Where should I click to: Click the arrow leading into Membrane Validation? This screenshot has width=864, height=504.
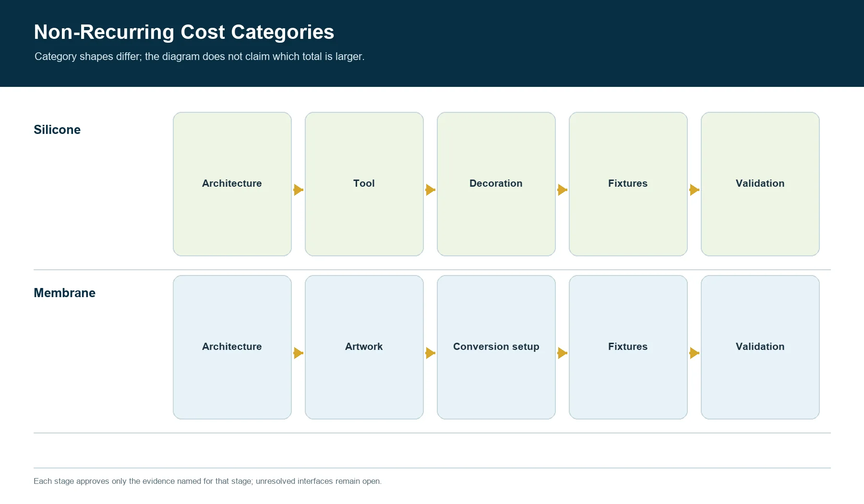pyautogui.click(x=694, y=353)
